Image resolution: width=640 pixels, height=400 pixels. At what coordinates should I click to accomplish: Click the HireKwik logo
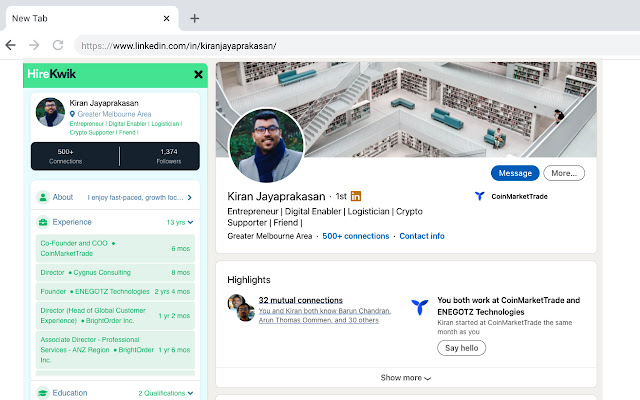[51, 74]
